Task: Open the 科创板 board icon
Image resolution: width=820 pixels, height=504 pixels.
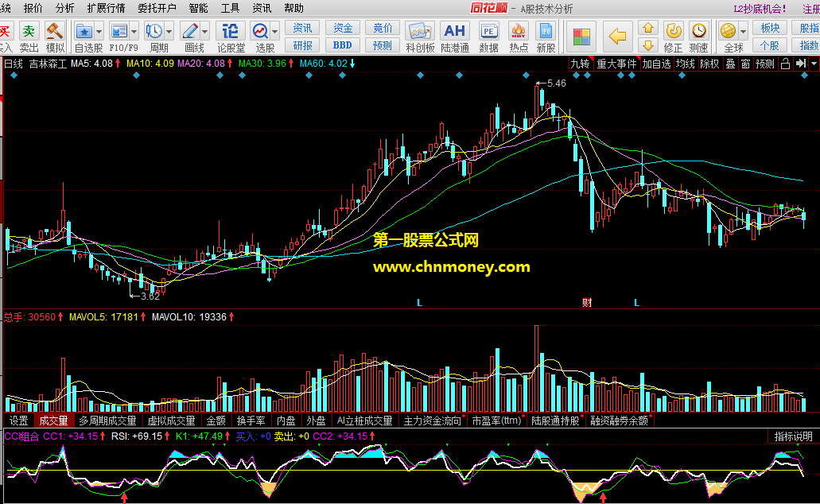Action: 420,31
